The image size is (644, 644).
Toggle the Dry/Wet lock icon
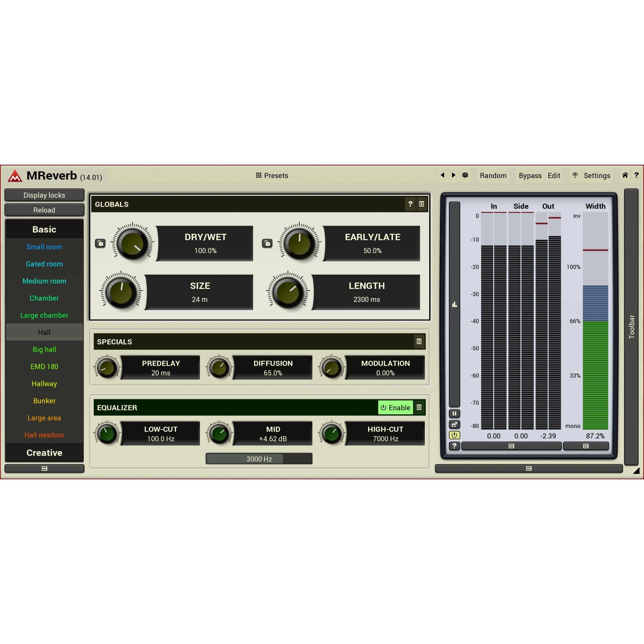click(x=100, y=243)
